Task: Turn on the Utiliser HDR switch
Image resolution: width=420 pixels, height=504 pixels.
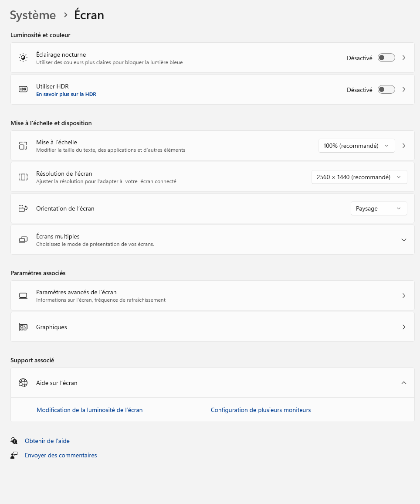Action: (386, 89)
